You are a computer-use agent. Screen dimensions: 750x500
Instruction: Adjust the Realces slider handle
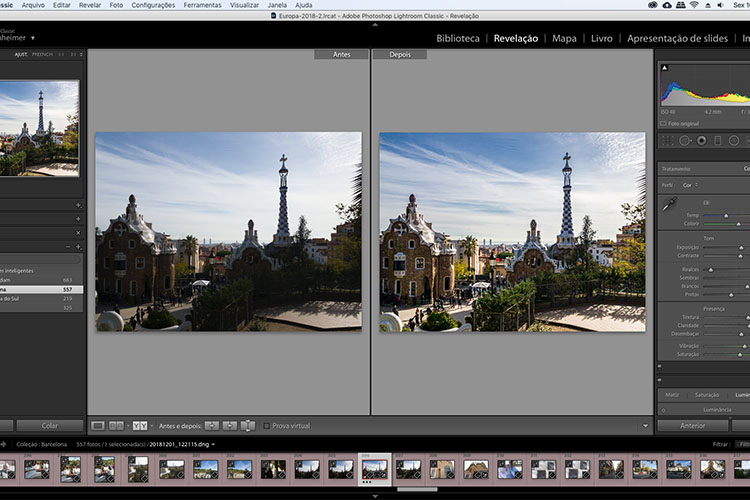[x=711, y=270]
